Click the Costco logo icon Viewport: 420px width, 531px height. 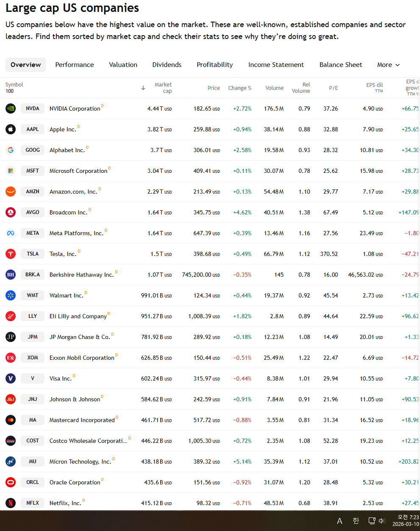[11, 441]
